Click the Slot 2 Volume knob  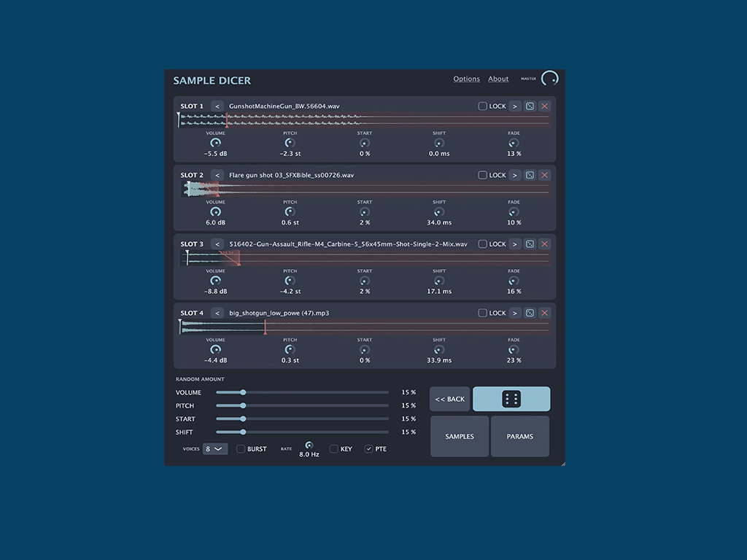coord(215,212)
